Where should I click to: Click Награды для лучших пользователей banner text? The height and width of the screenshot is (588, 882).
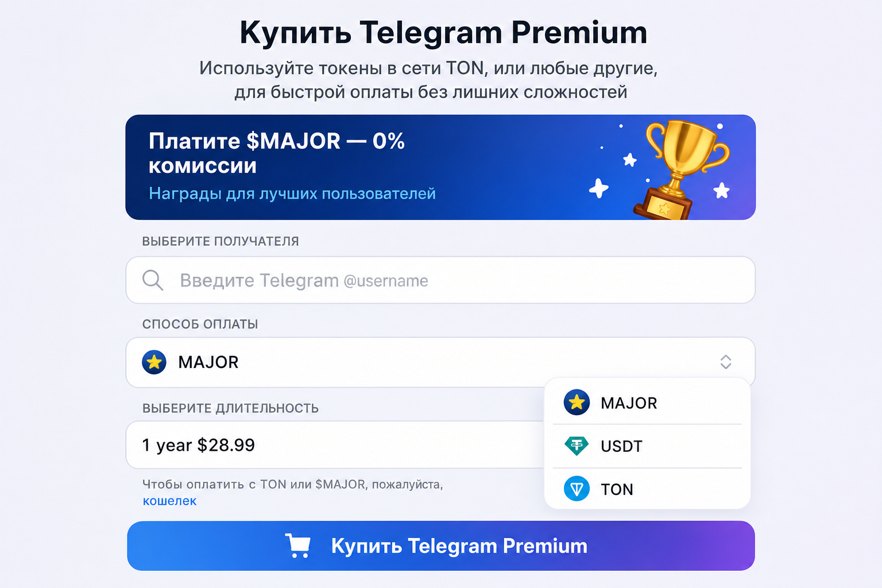point(292,194)
